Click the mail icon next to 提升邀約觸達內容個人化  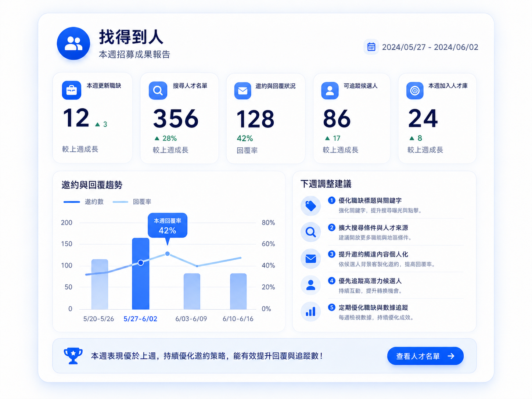click(311, 259)
